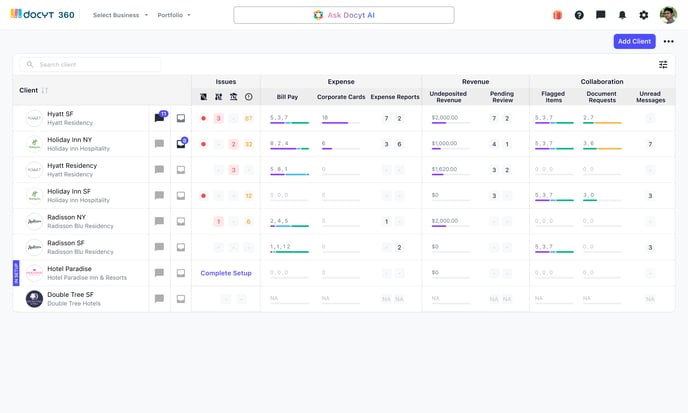Open the user profile avatar
The width and height of the screenshot is (688, 413).
(x=668, y=15)
